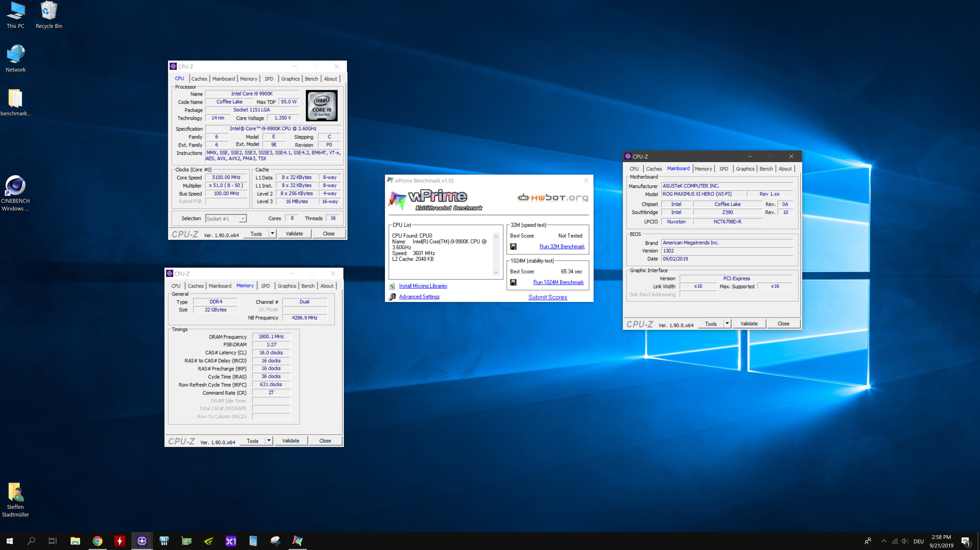Switch to Memory tab in Mainboard window
Viewport: 980px width, 550px height.
click(x=703, y=169)
